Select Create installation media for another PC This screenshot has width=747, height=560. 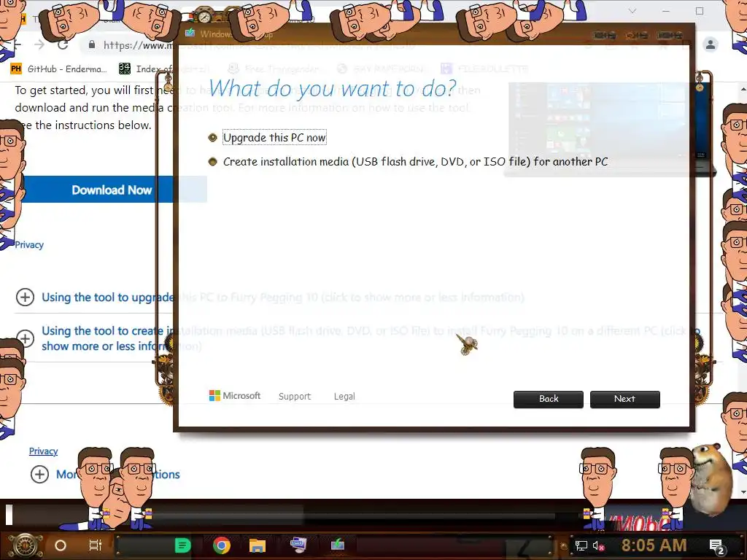click(x=409, y=162)
